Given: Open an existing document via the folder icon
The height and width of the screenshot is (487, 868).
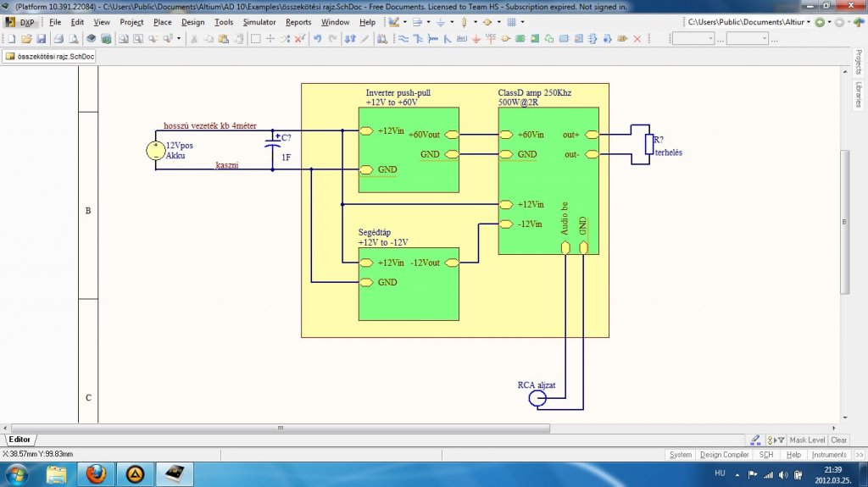Looking at the screenshot, I should click(26, 39).
